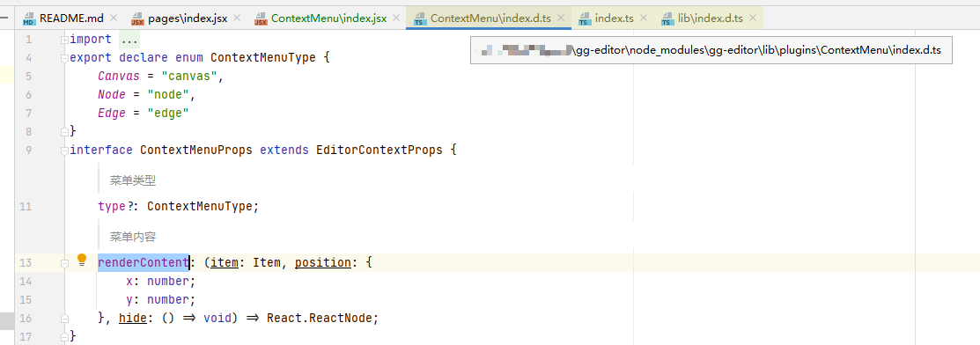Image resolution: width=980 pixels, height=345 pixels.
Task: Switch to the pages\index.jsx tab
Action: [188, 18]
